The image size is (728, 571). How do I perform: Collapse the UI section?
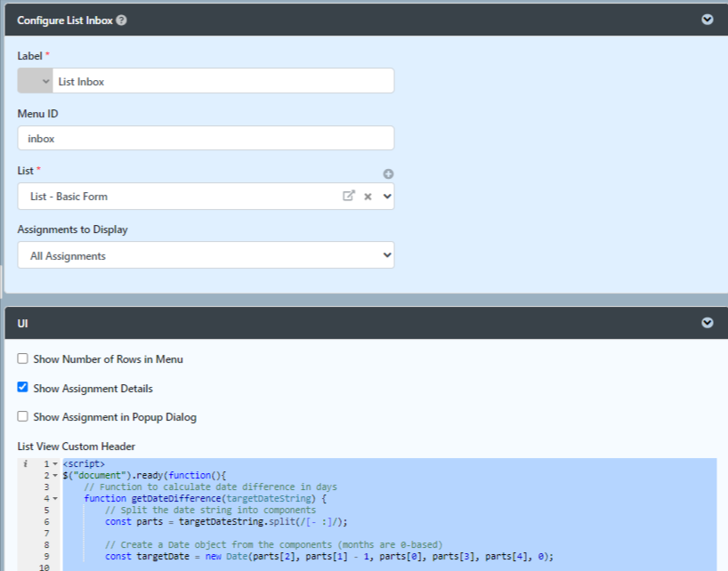(x=708, y=323)
